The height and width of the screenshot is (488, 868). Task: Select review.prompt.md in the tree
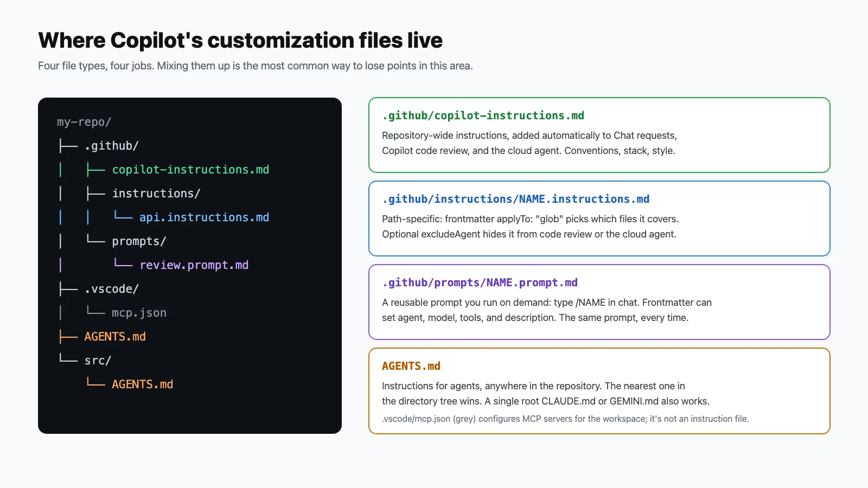coord(194,265)
